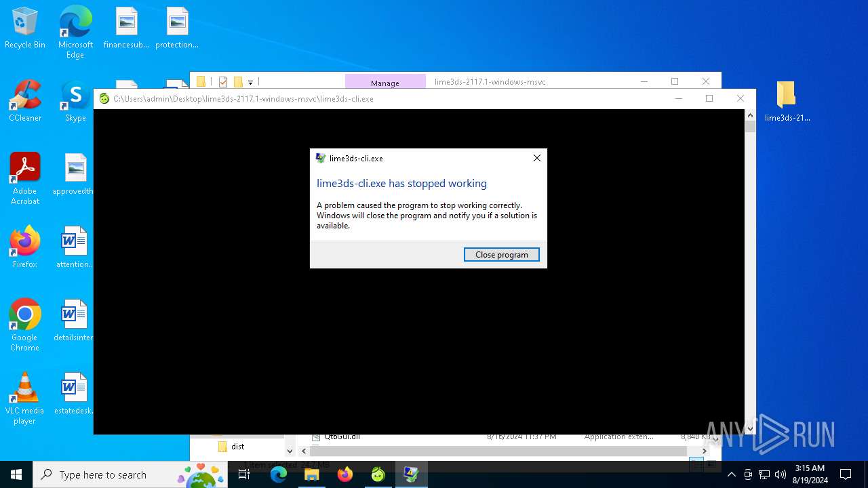Image resolution: width=868 pixels, height=488 pixels.
Task: Close the lime3ds-cli.exe error dialog
Action: click(x=536, y=158)
